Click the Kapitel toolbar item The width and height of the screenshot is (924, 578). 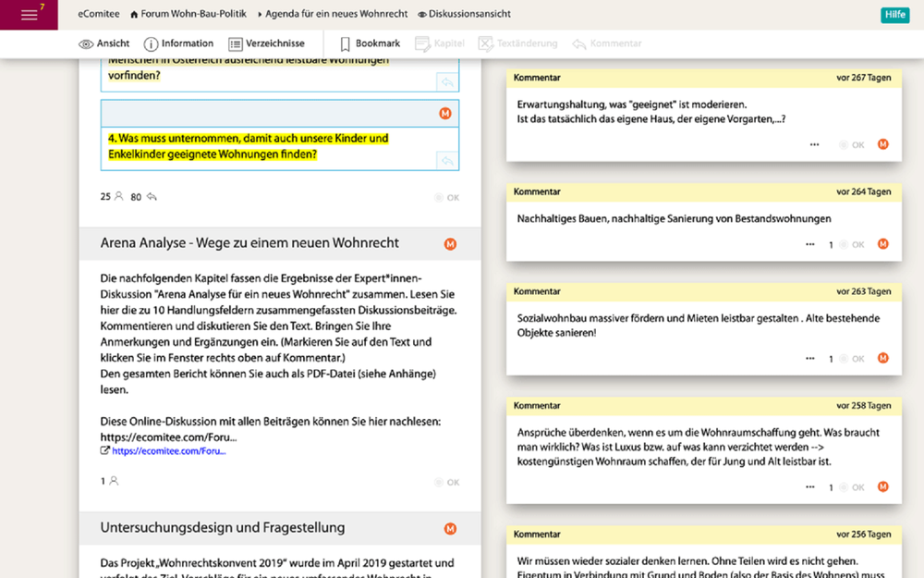tap(440, 43)
